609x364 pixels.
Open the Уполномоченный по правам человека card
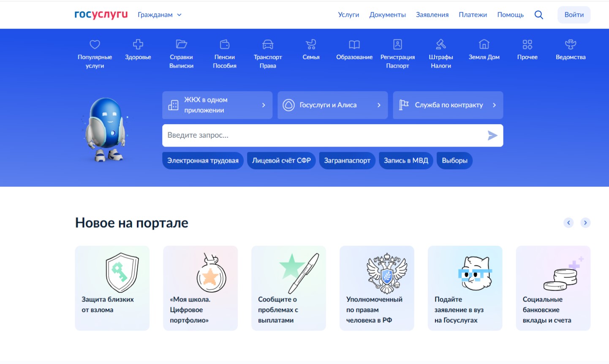(377, 288)
